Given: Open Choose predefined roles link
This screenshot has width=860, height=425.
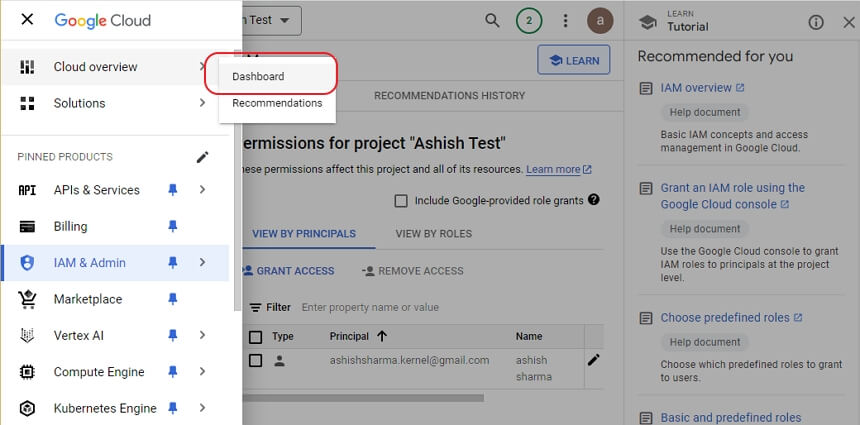Looking at the screenshot, I should click(731, 318).
